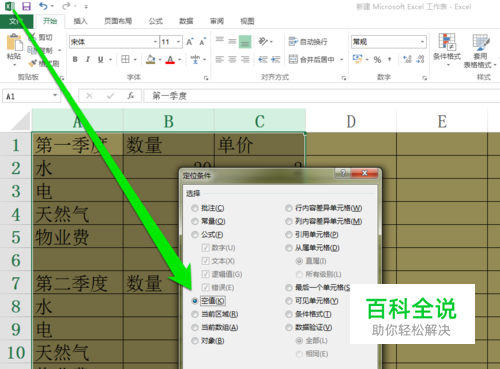Click cell A7 containing 第二季度
Screen dimensions: 500x369
pos(78,283)
